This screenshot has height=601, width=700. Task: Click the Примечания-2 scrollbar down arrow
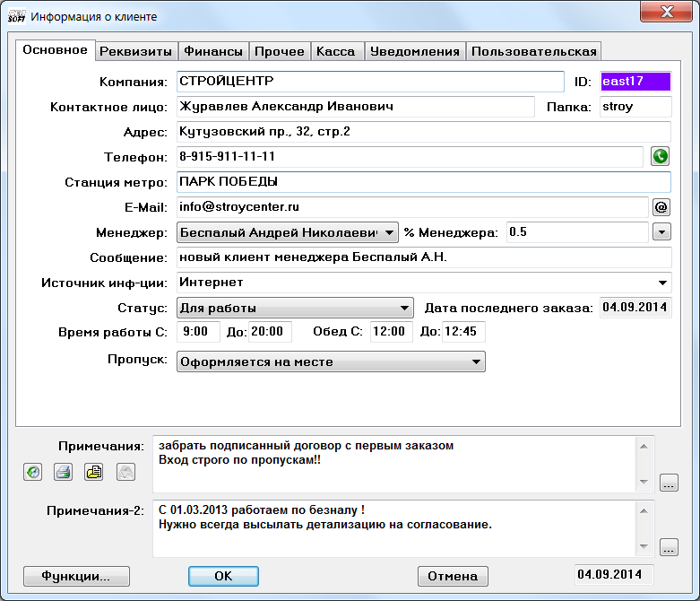click(644, 546)
